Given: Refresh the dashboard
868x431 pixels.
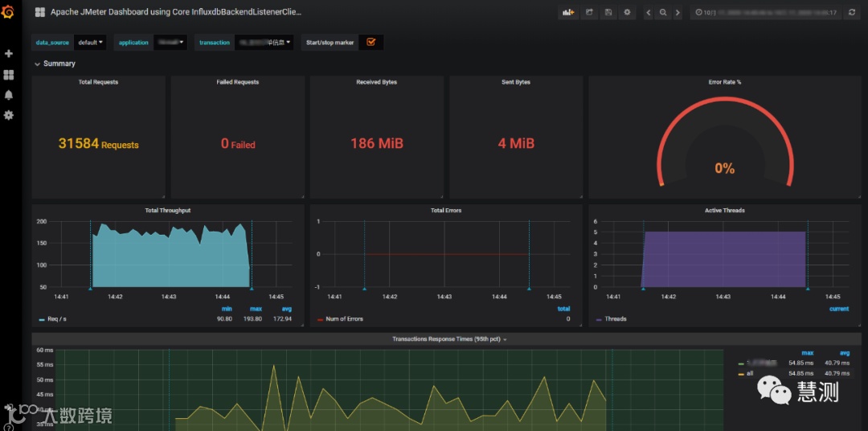Looking at the screenshot, I should coord(851,12).
